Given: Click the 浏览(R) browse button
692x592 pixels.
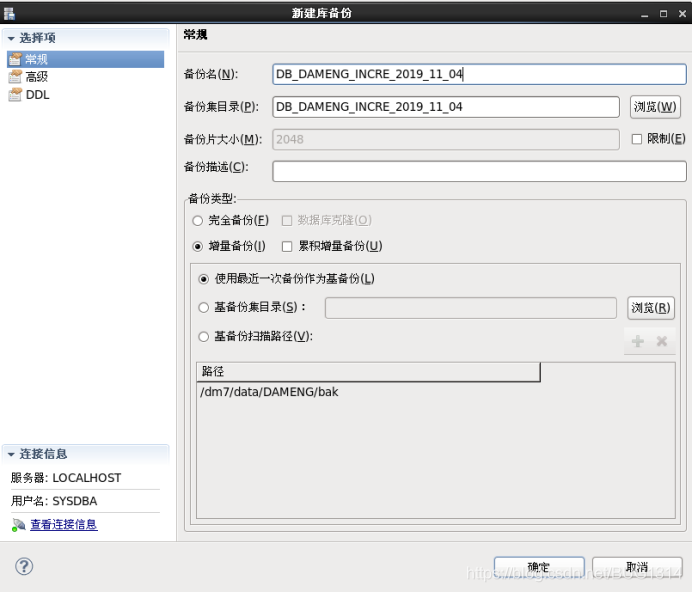Looking at the screenshot, I should (x=651, y=308).
